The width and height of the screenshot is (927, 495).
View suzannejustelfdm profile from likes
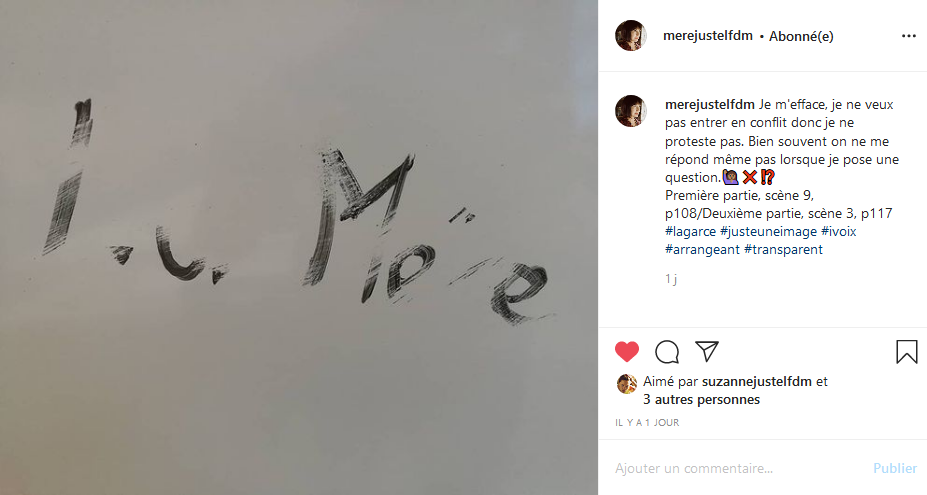756,381
